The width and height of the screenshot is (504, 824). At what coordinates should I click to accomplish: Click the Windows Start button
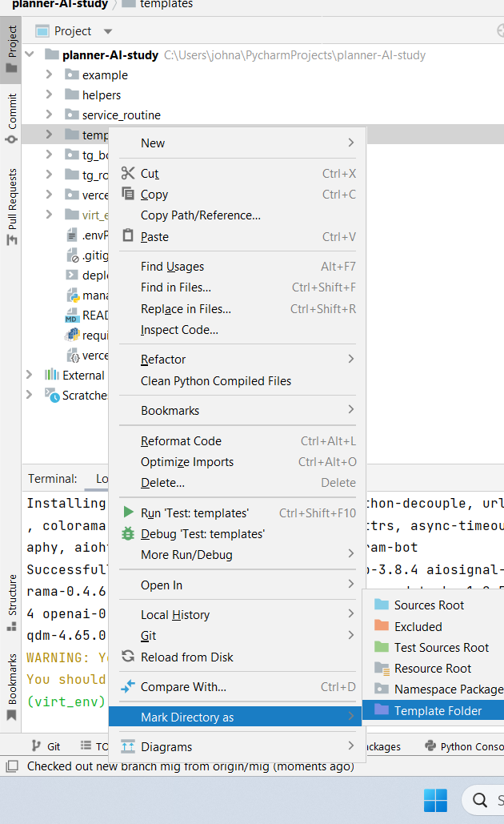(x=435, y=800)
